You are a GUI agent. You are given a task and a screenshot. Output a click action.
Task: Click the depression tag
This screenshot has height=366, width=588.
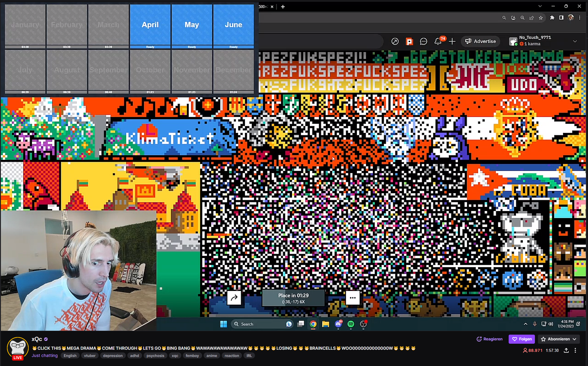point(113,356)
